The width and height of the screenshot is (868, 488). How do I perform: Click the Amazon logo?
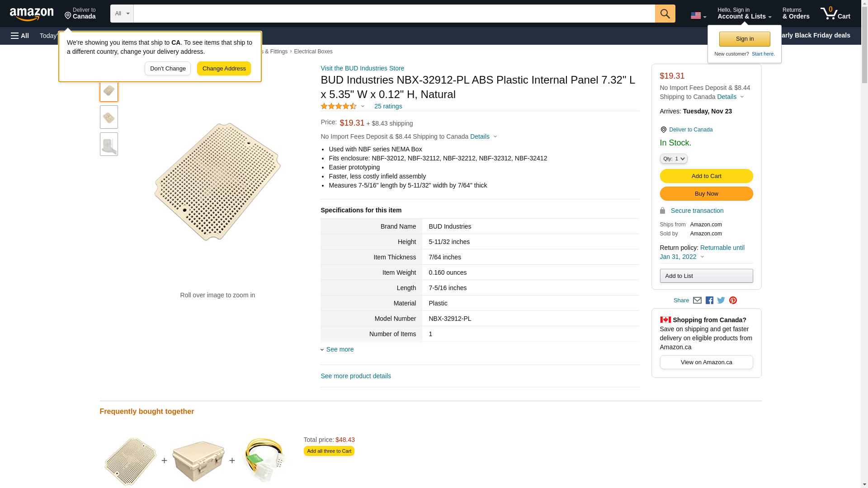click(x=32, y=14)
